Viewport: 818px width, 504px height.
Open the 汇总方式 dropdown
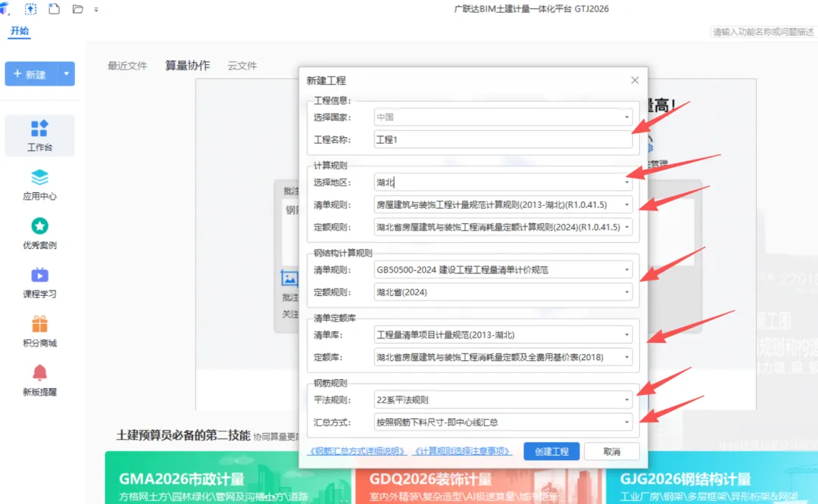click(x=504, y=423)
